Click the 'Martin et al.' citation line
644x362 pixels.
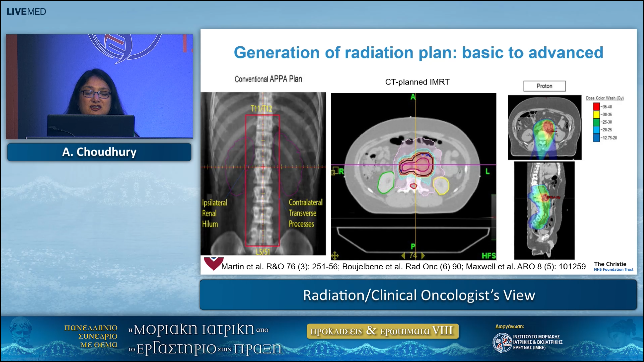[403, 267]
